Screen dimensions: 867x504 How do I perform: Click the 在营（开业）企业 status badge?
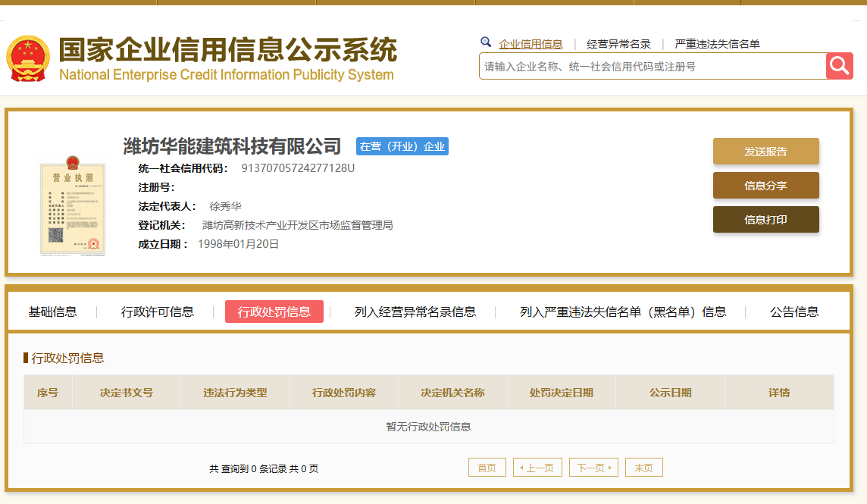[x=402, y=146]
